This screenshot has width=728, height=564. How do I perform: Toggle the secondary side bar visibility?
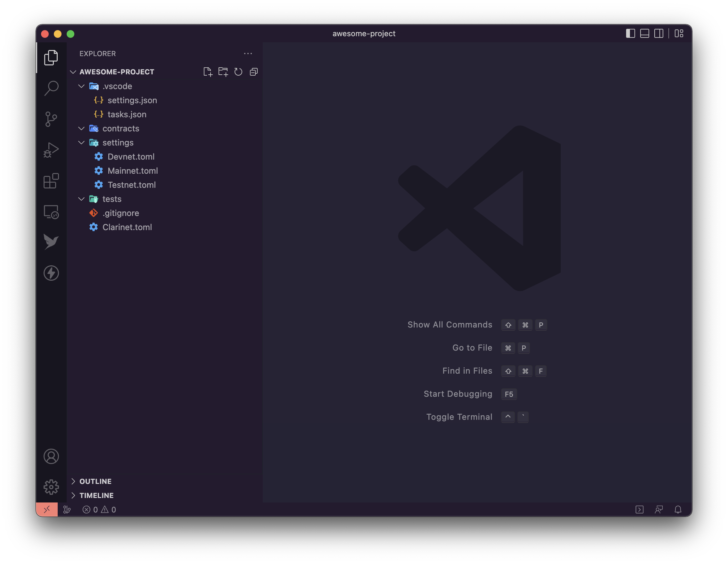659,34
